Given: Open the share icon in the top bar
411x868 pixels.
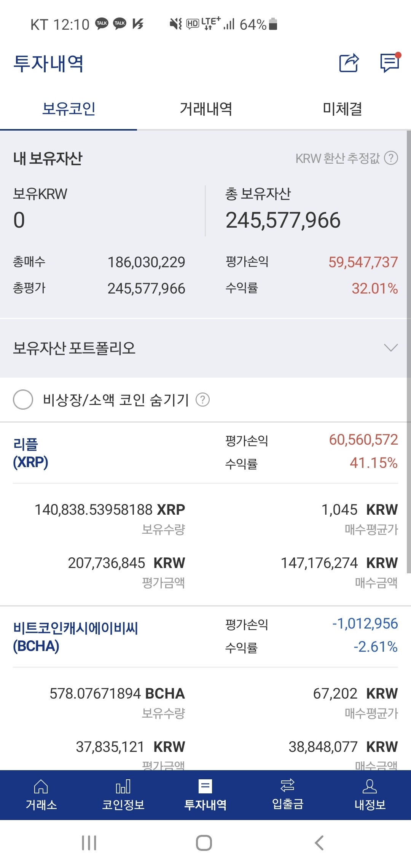Looking at the screenshot, I should [349, 63].
